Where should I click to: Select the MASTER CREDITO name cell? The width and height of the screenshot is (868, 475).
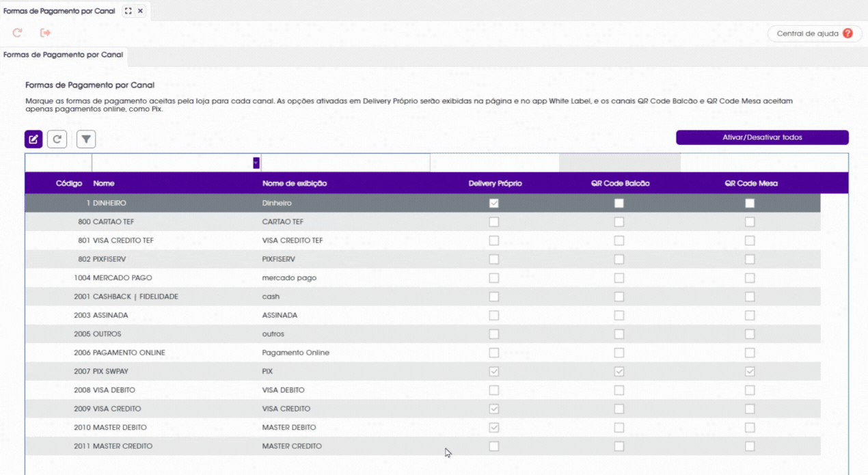click(123, 446)
